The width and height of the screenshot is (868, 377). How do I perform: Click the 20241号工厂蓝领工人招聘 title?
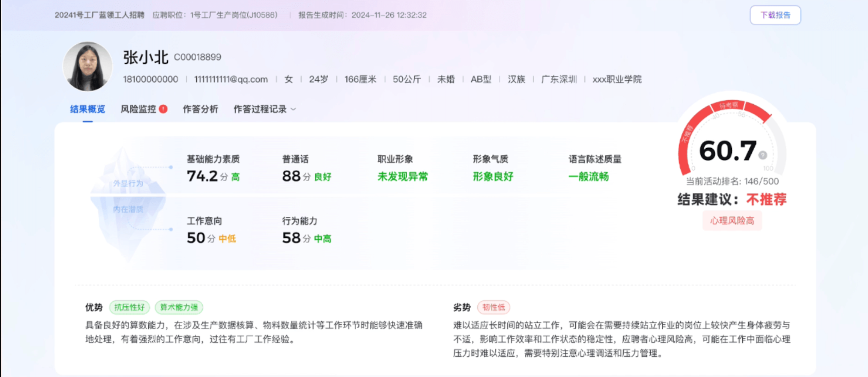point(100,15)
